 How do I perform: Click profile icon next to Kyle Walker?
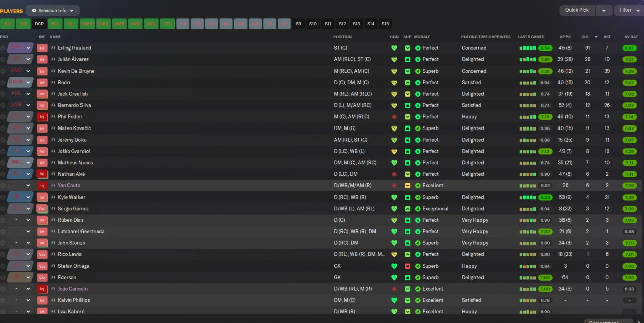click(53, 198)
